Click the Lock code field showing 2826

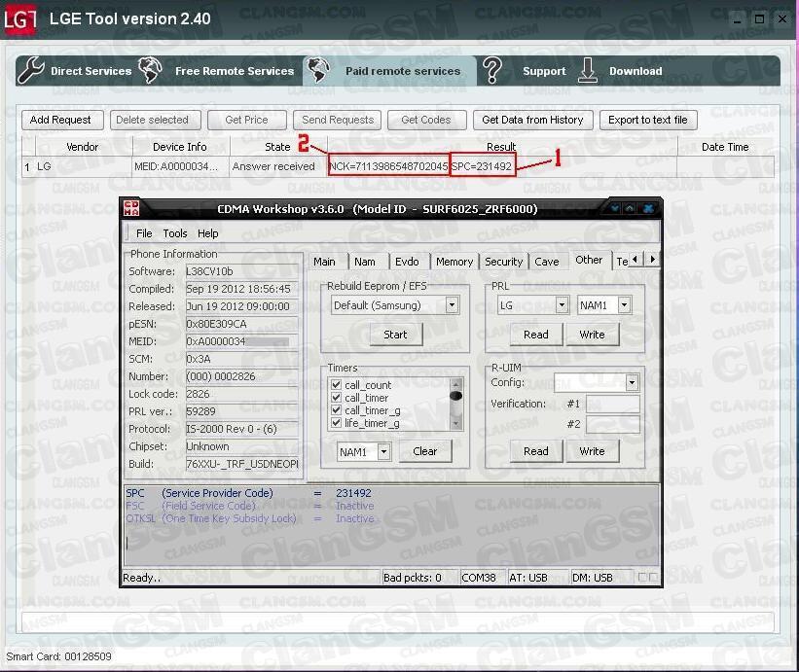[x=241, y=394]
